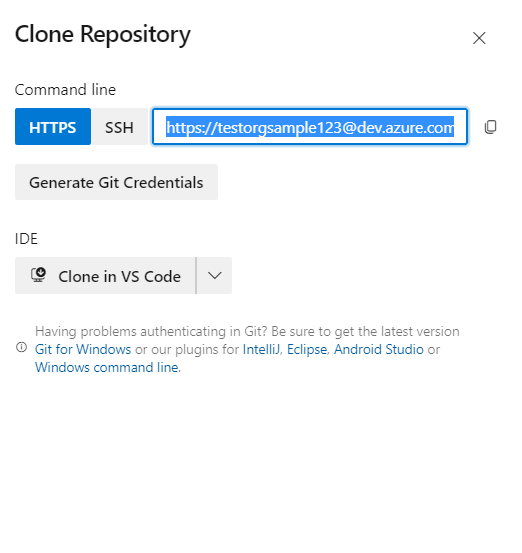Open the IntelliJ plugin link
Image resolution: width=522 pixels, height=553 pixels.
click(x=261, y=350)
